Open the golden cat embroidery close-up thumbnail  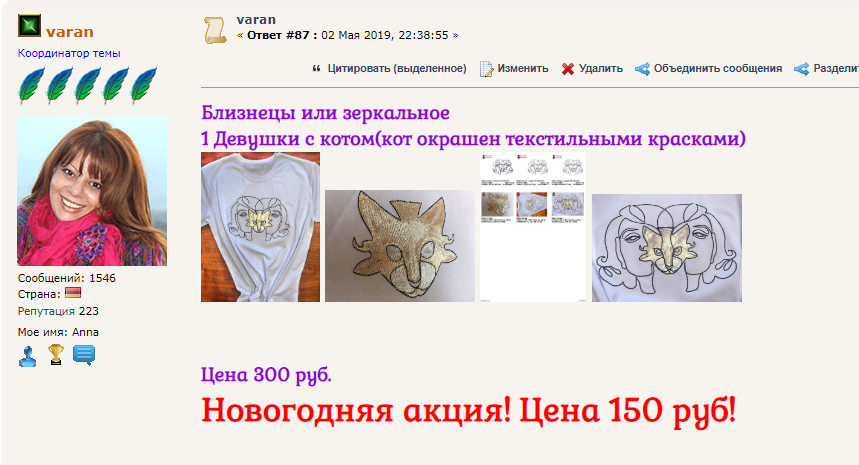400,246
